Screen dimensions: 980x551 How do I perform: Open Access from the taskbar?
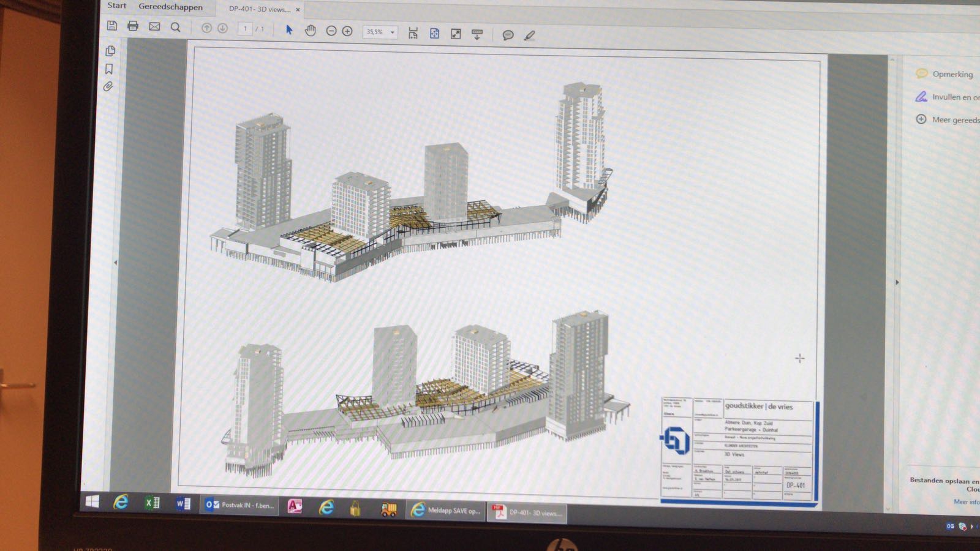(295, 507)
